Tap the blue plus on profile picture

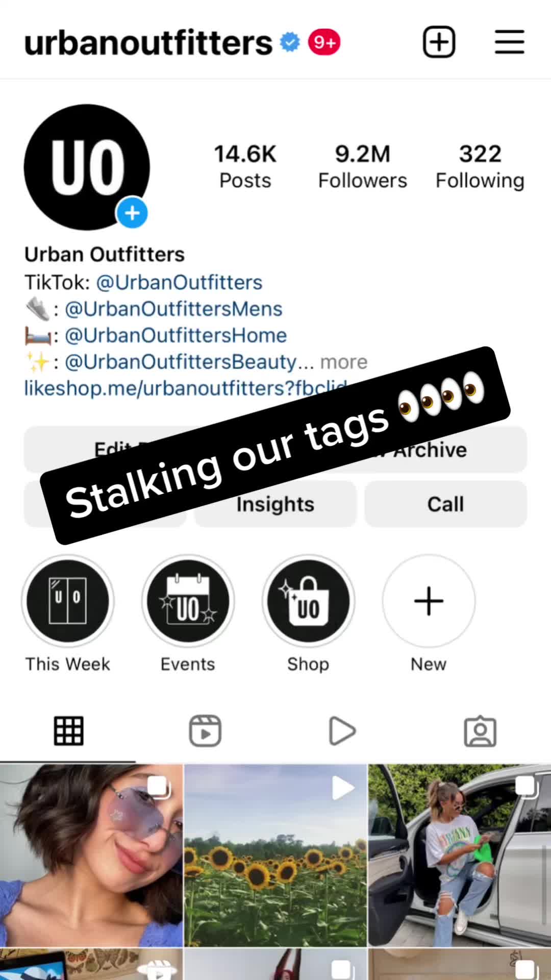132,213
